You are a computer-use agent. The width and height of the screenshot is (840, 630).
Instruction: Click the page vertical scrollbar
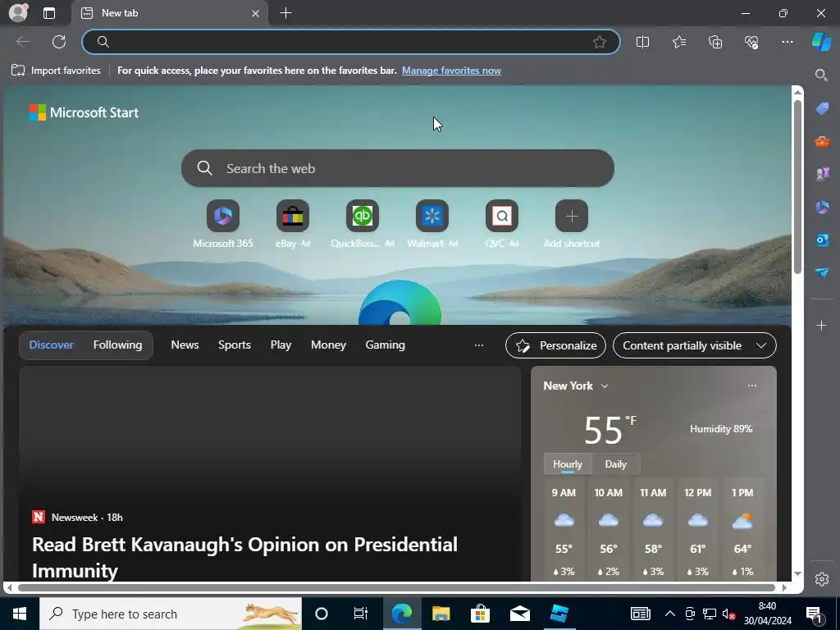click(x=797, y=187)
